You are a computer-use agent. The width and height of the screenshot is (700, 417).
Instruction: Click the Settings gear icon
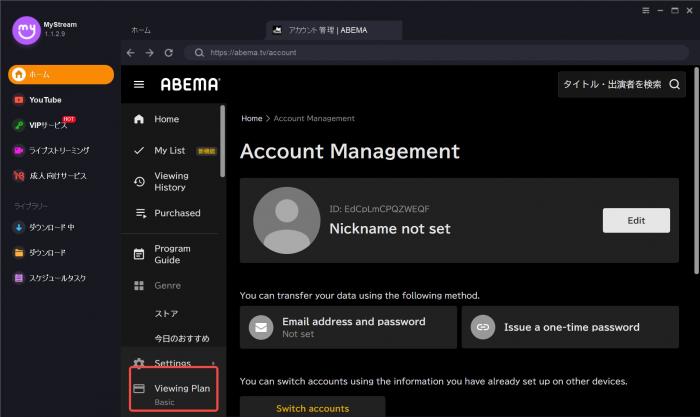pyautogui.click(x=139, y=363)
